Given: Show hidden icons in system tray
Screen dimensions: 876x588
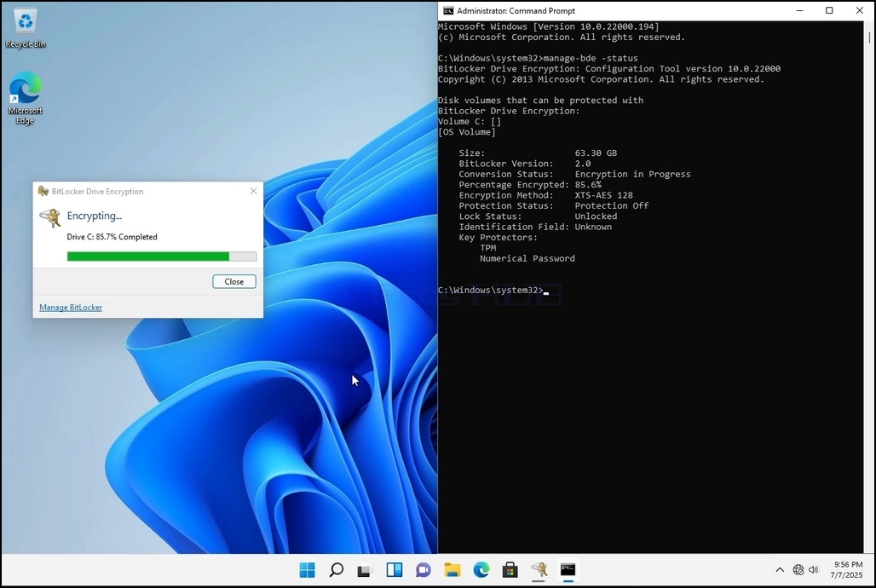Looking at the screenshot, I should [780, 569].
